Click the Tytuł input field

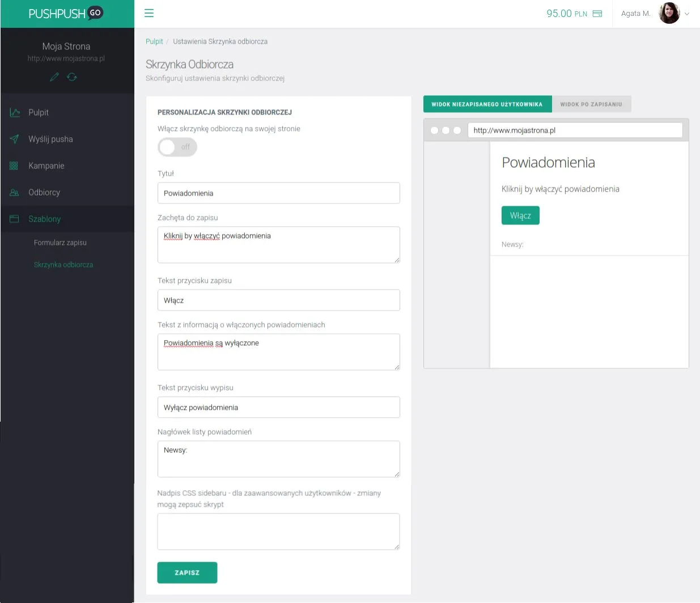[279, 193]
